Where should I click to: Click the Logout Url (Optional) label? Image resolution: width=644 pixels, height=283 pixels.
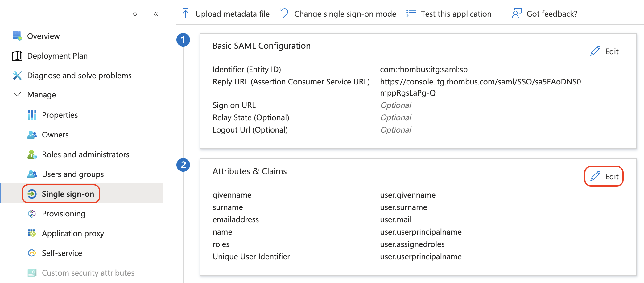click(x=250, y=130)
